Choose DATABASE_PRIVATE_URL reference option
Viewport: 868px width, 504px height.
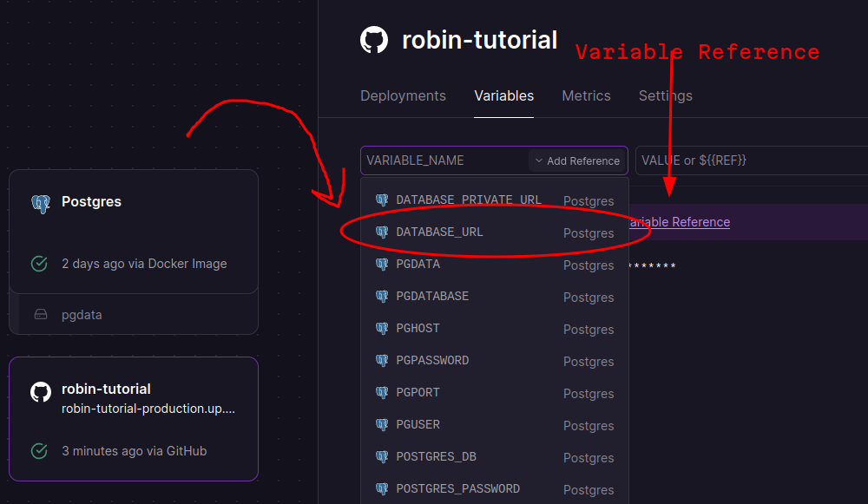pyautogui.click(x=468, y=200)
